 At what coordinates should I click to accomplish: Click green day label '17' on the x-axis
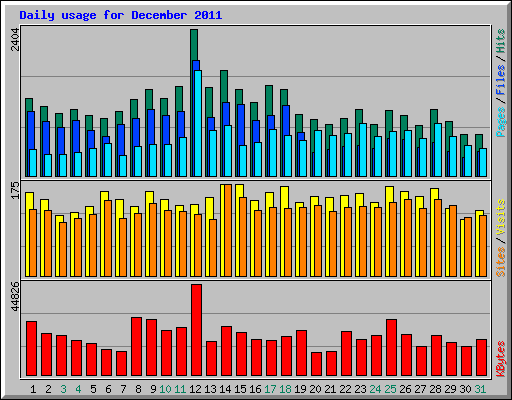click(x=270, y=389)
